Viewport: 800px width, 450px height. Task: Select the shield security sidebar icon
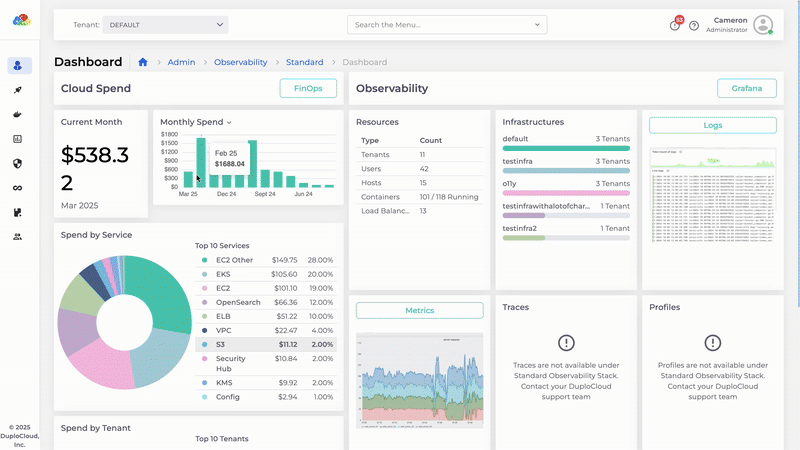19,163
